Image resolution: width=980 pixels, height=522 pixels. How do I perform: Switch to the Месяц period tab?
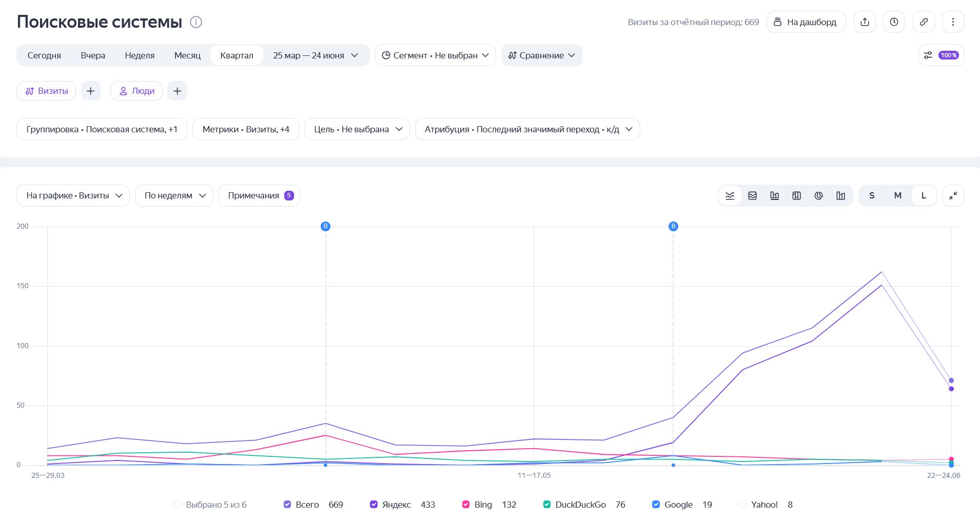(187, 55)
